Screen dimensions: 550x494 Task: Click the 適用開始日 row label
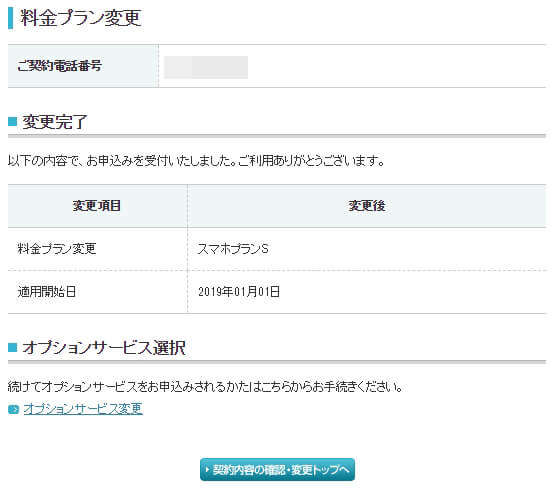point(47,292)
